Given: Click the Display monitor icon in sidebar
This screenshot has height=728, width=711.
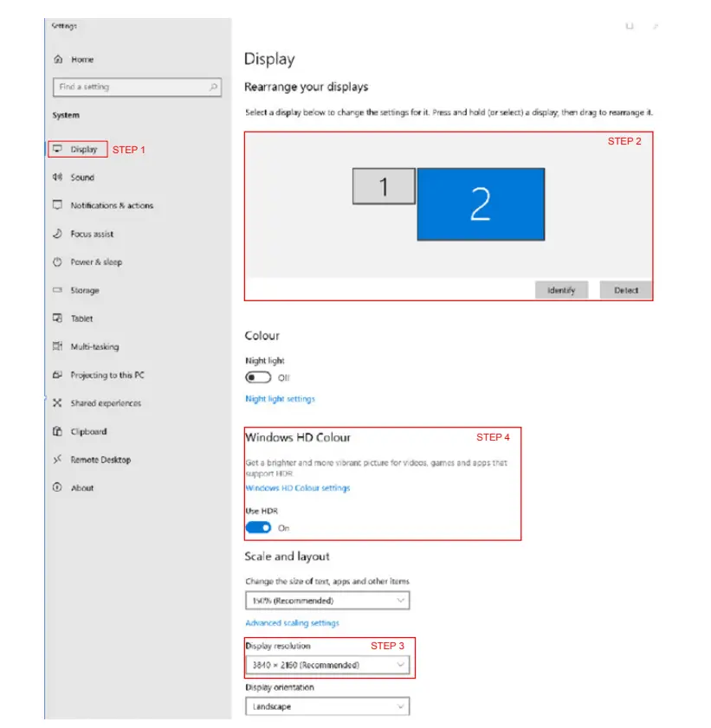Looking at the screenshot, I should click(57, 149).
